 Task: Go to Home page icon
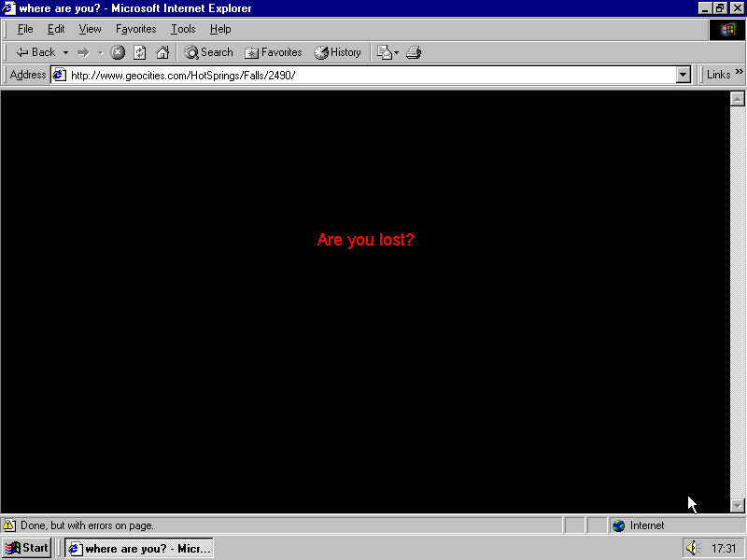click(x=162, y=52)
